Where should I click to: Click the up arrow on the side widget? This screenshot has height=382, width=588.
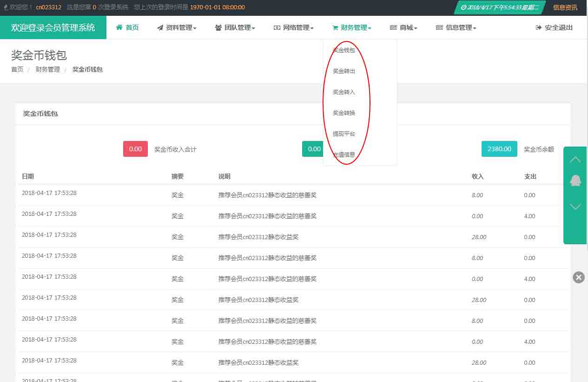pos(575,160)
